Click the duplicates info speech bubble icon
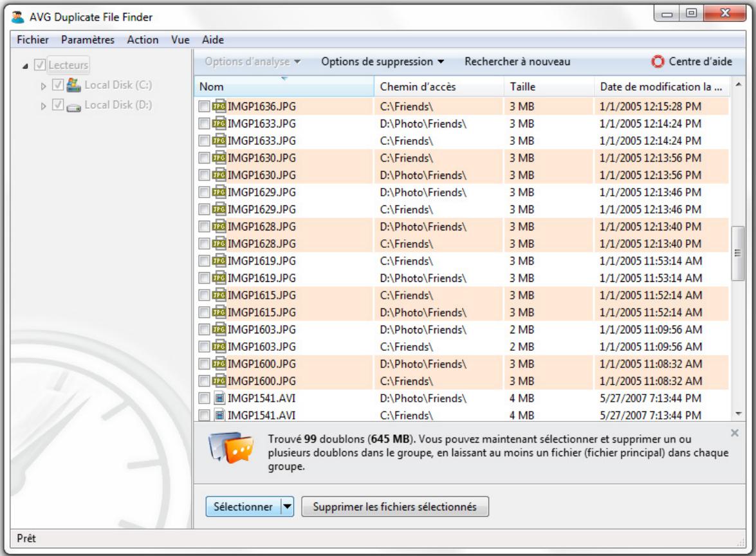The width and height of the screenshot is (756, 556). 231,447
